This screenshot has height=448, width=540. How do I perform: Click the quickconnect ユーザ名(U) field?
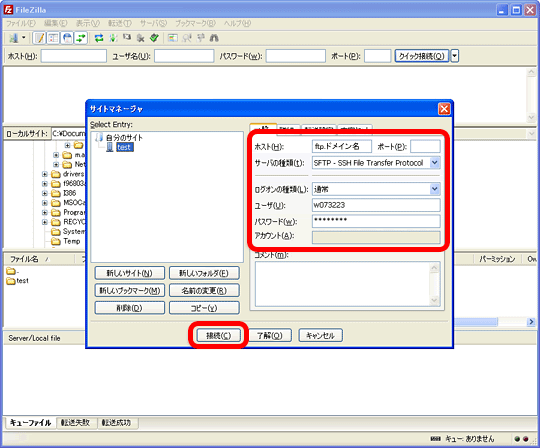[184, 56]
